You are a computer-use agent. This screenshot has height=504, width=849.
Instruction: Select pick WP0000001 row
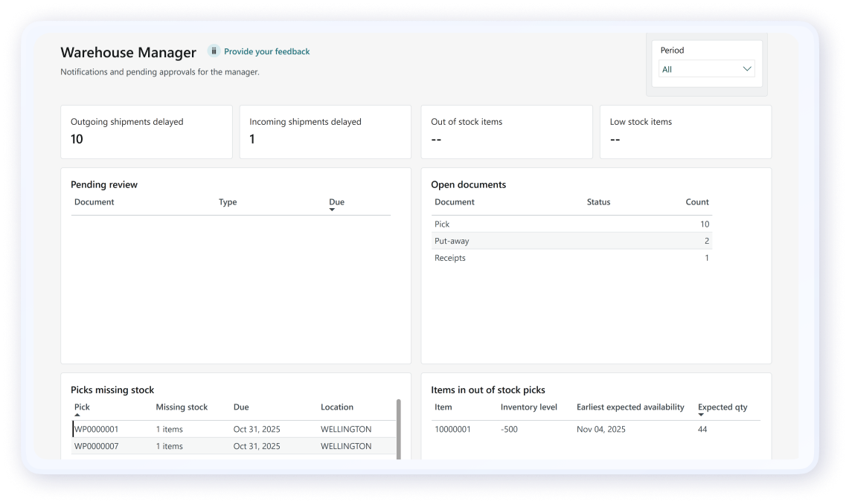234,429
